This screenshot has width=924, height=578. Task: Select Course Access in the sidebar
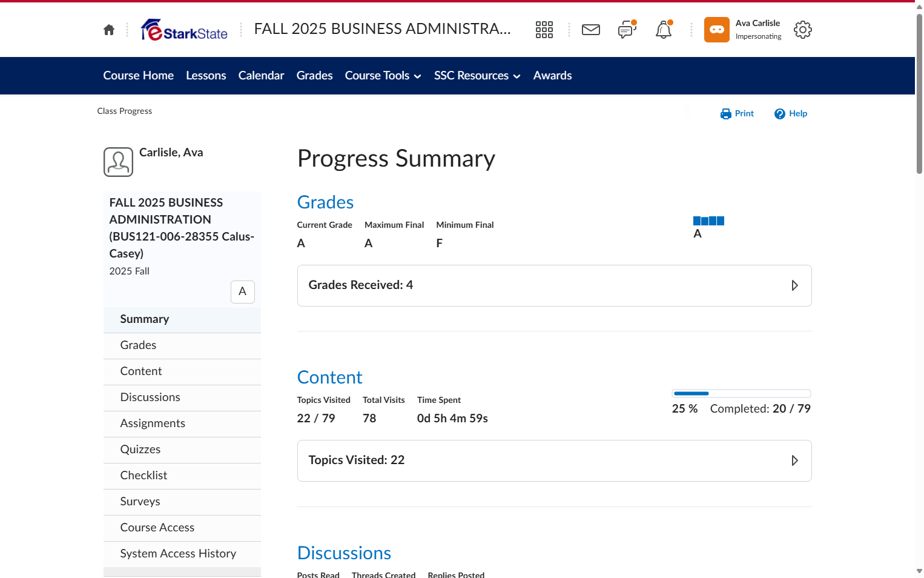tap(182, 528)
